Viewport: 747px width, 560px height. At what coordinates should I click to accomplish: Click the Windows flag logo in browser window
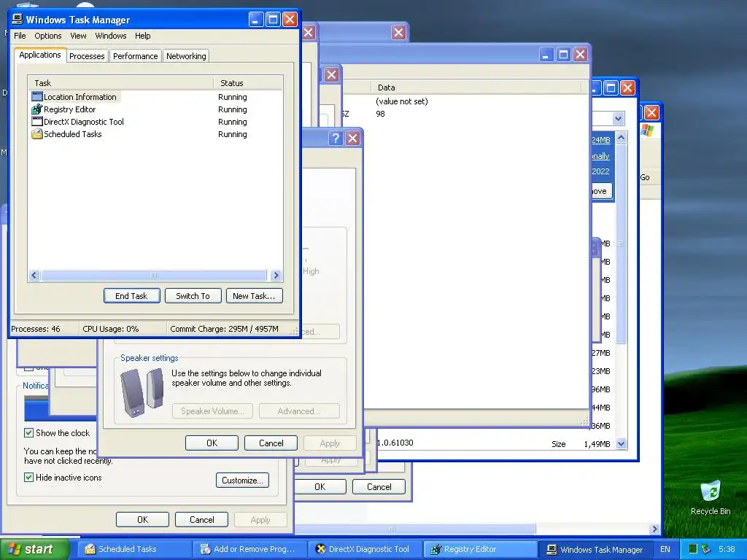tap(648, 131)
